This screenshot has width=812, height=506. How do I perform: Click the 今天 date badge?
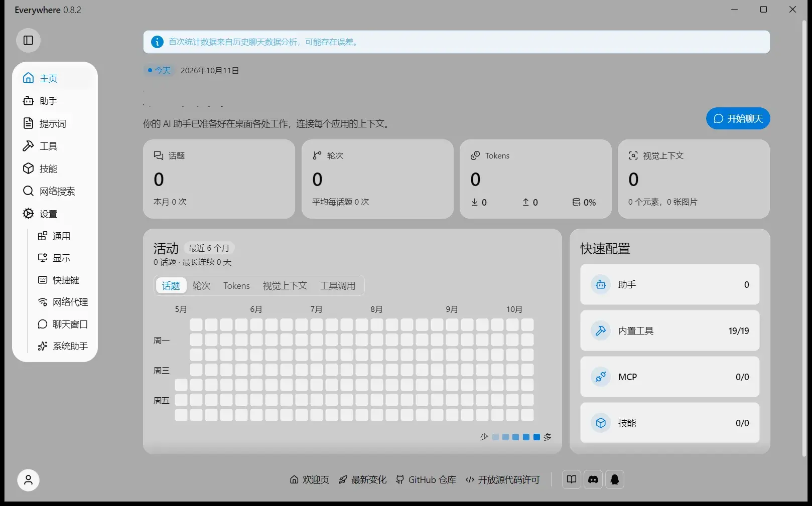point(159,70)
